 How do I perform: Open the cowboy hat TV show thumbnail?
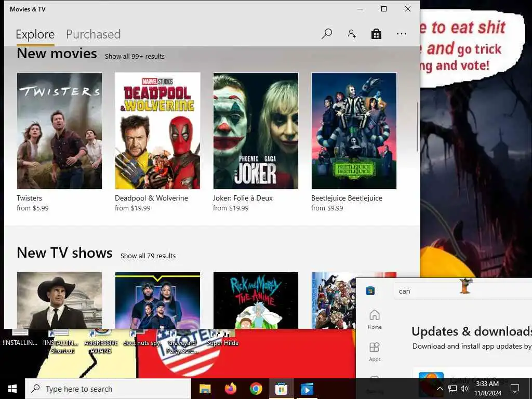pos(59,300)
